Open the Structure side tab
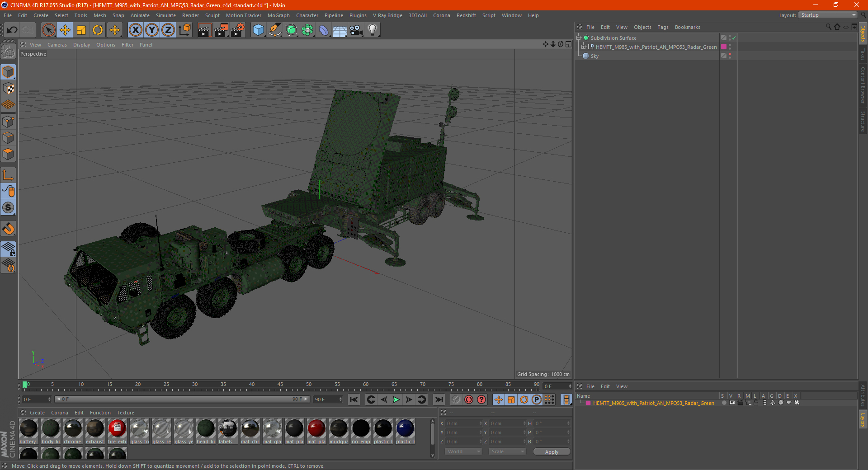The image size is (868, 470). [x=863, y=121]
